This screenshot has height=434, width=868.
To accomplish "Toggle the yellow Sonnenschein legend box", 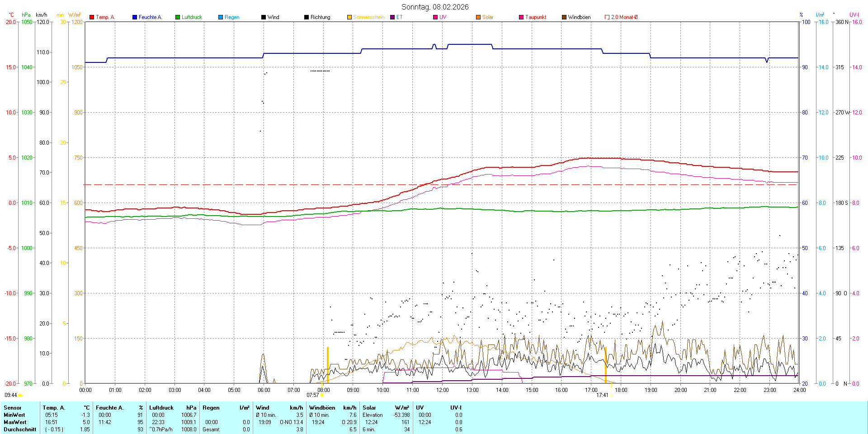I will pos(349,17).
